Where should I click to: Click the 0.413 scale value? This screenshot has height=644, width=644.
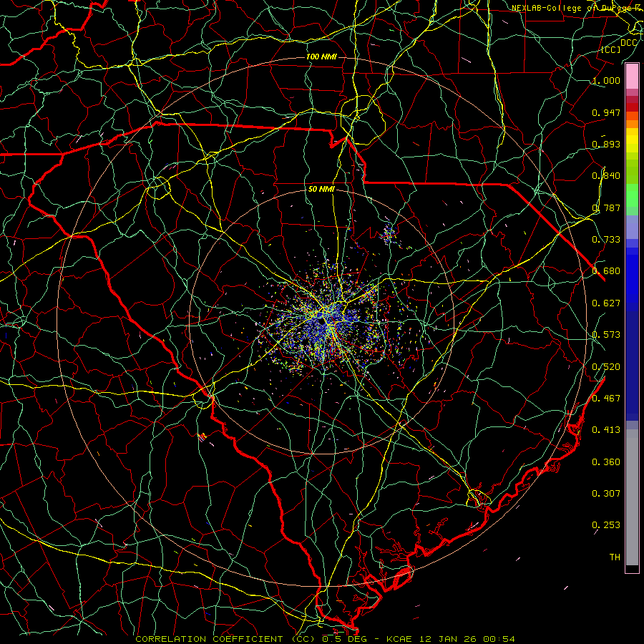pos(606,430)
